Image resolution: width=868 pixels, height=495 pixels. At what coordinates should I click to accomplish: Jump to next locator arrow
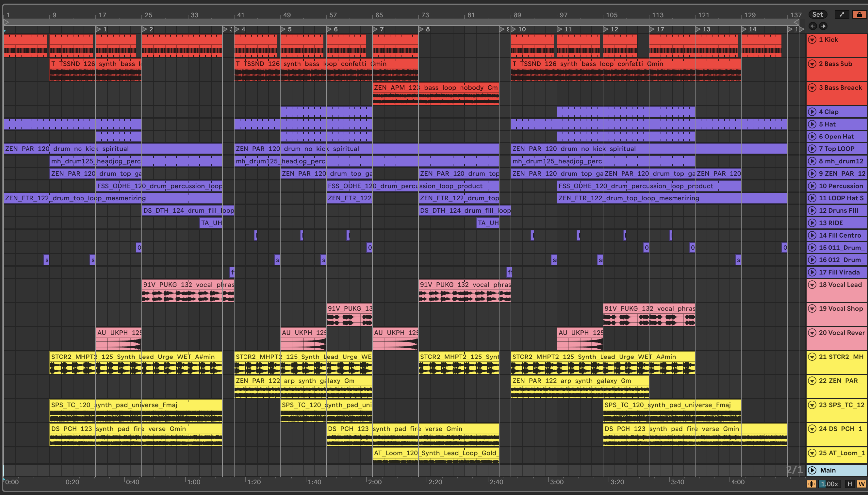click(x=823, y=26)
